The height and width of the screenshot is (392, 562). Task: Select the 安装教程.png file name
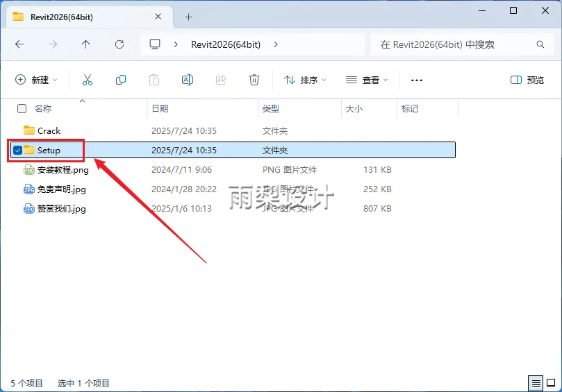point(63,170)
